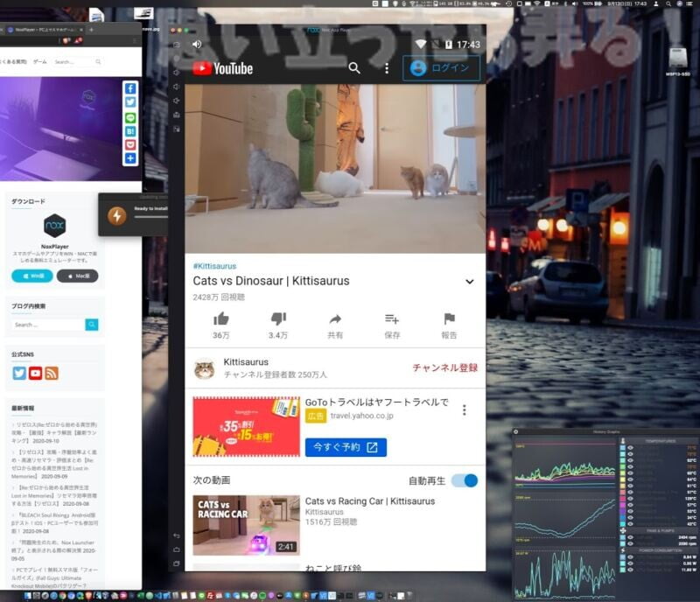700x602 pixels.
Task: Tap the Android home button in Nox sidebar
Action: click(177, 549)
